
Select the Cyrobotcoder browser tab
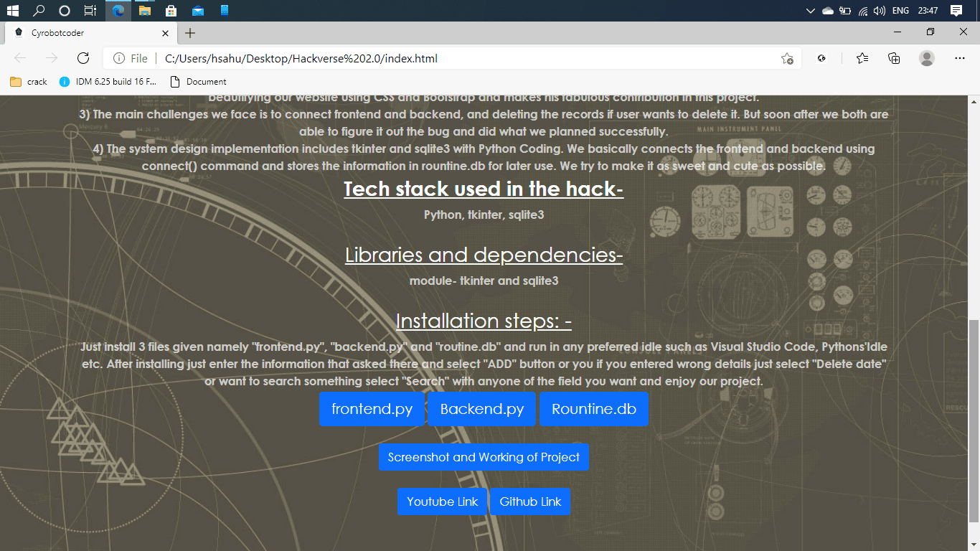(90, 33)
